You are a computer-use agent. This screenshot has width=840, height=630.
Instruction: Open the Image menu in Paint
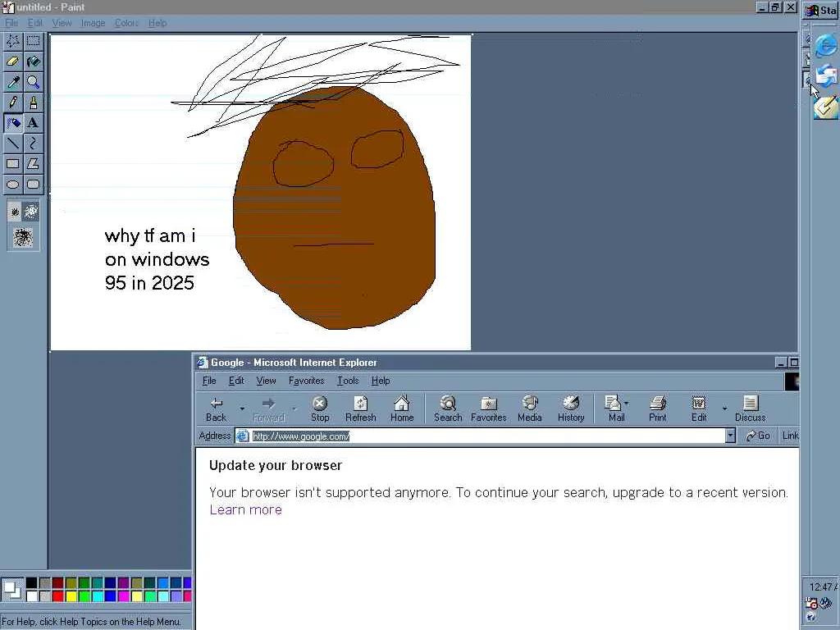click(93, 23)
